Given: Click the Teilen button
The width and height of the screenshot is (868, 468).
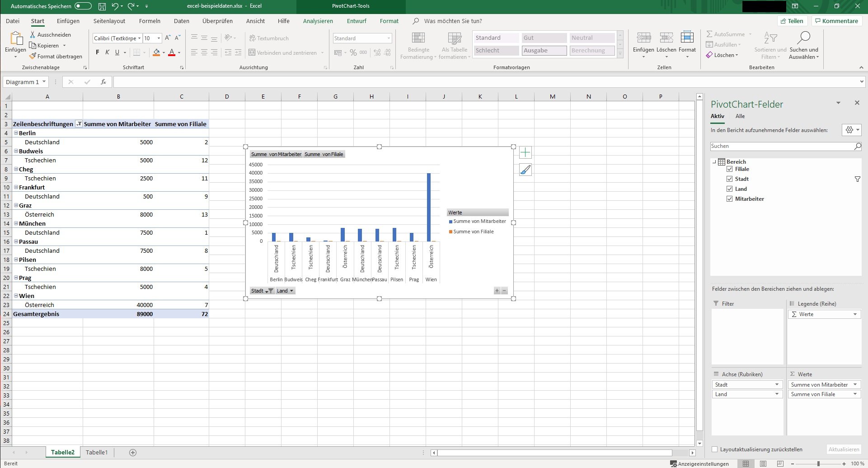Looking at the screenshot, I should pos(792,21).
